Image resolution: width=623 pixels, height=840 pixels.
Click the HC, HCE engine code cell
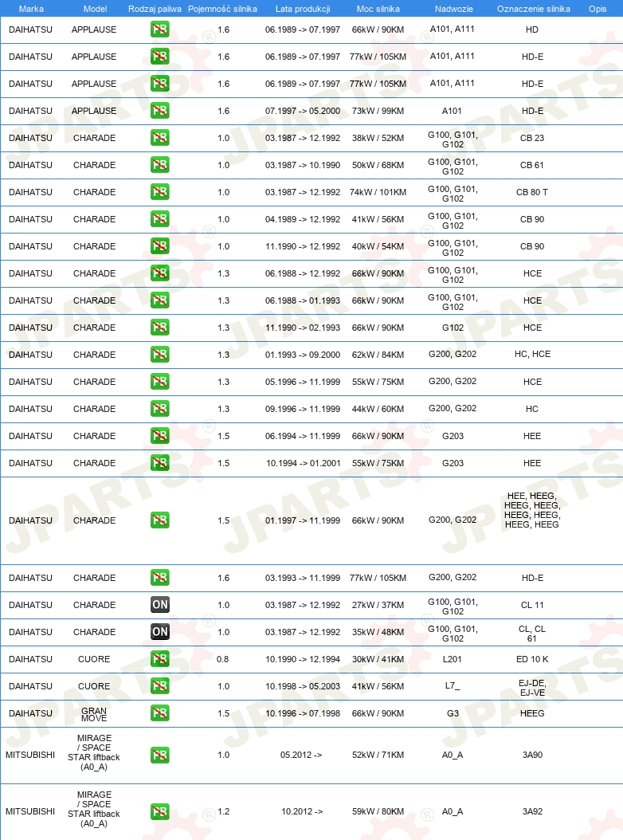click(532, 354)
